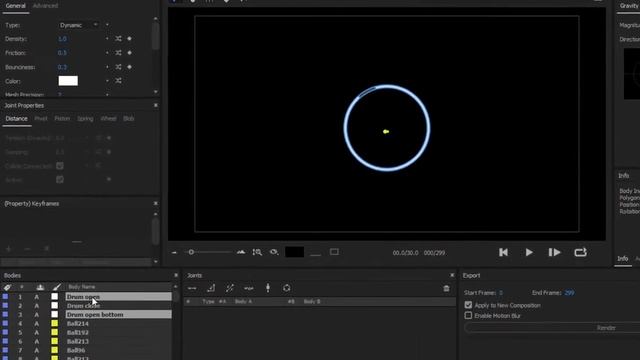Image resolution: width=640 pixels, height=360 pixels.
Task: Close the (Property) Keyframes panel
Action: pos(156,203)
